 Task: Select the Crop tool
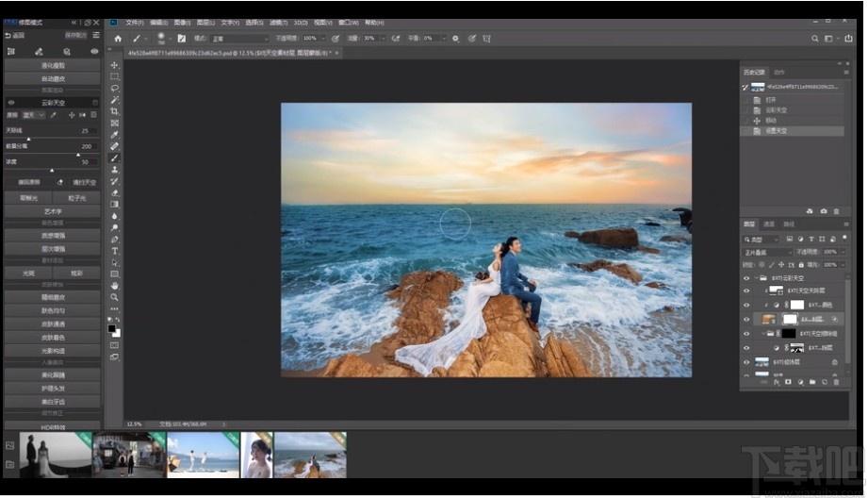tap(115, 111)
